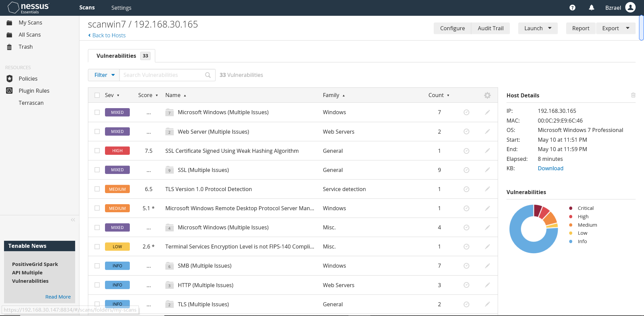Open Policies in the sidebar
Viewport: 644px width, 316px height.
28,79
